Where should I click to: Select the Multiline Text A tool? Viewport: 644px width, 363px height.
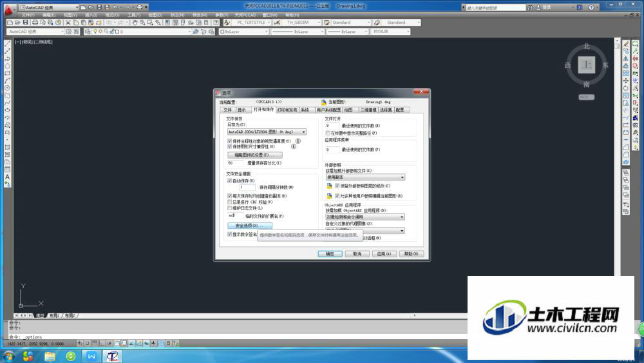(x=7, y=177)
